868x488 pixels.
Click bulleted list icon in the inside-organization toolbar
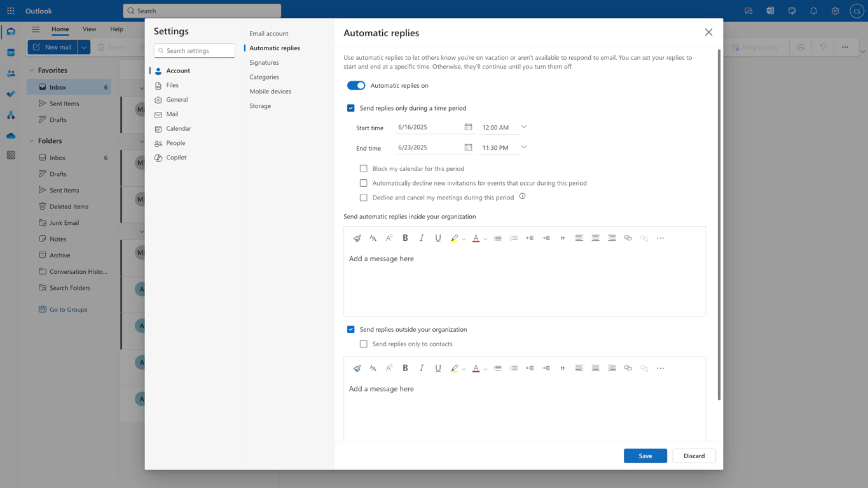497,238
